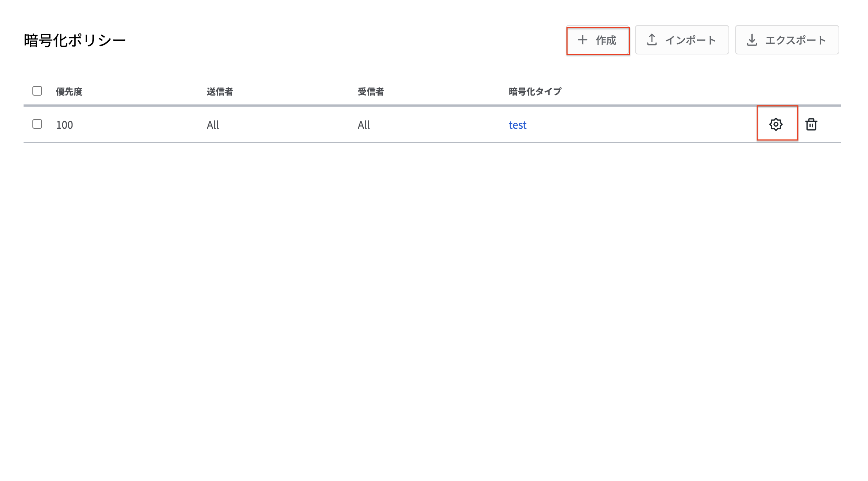The width and height of the screenshot is (868, 481).
Task: Click the priority value 100
Action: pyautogui.click(x=64, y=125)
